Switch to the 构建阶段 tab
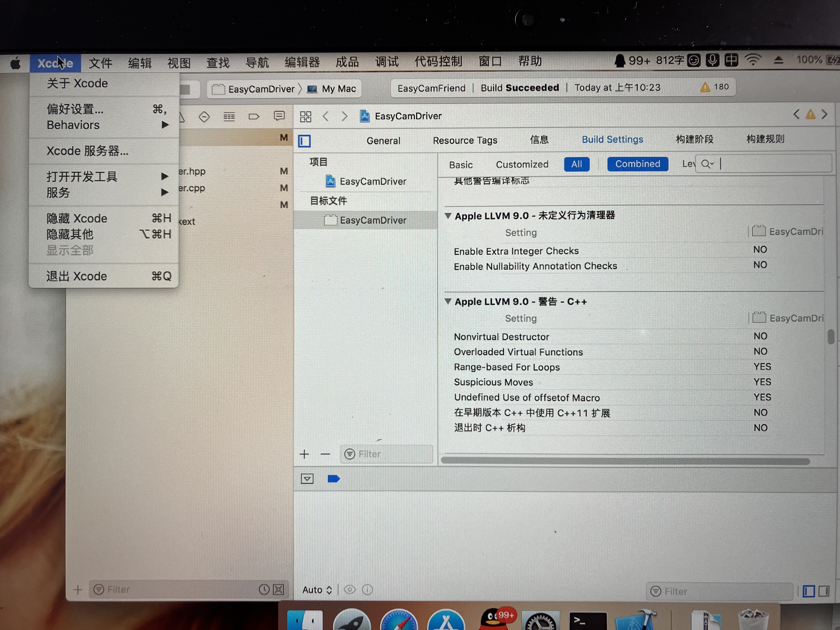This screenshot has height=630, width=840. click(695, 139)
